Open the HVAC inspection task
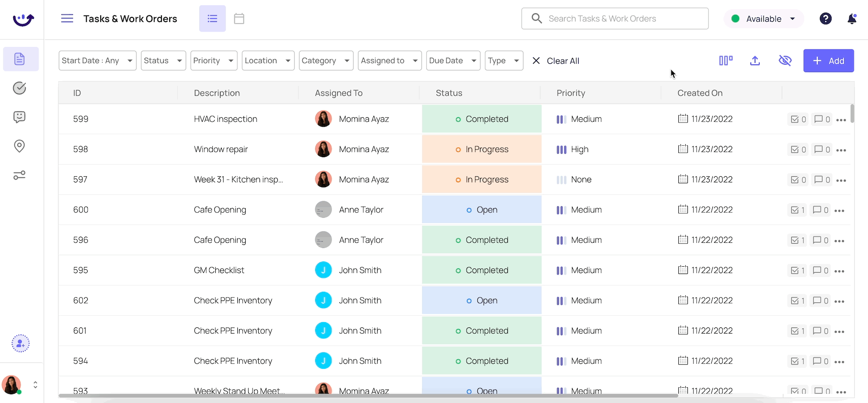Viewport: 868px width, 403px height. click(226, 119)
